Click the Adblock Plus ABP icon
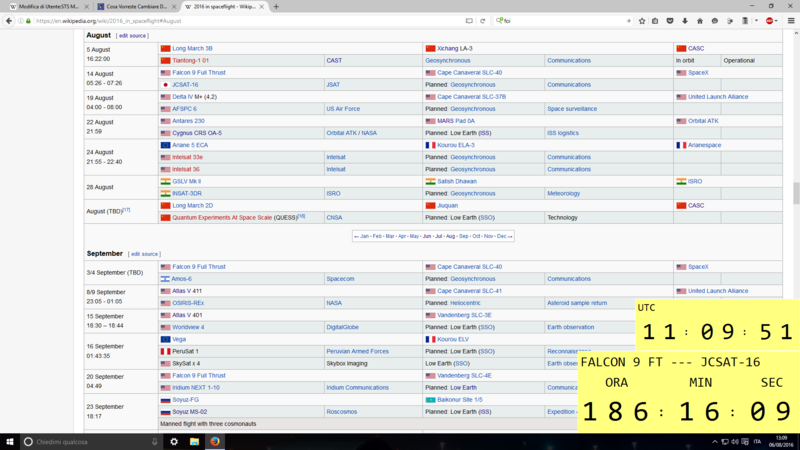 769,21
